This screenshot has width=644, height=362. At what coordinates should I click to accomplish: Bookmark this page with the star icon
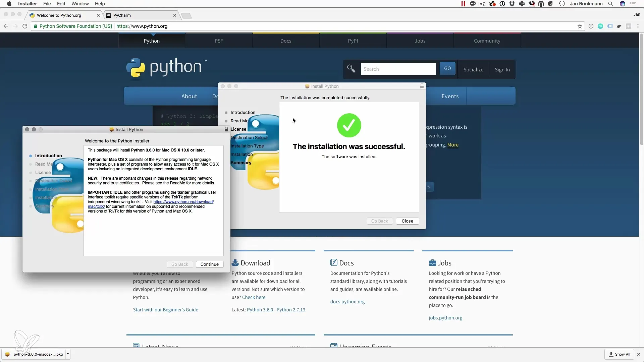pos(580,26)
